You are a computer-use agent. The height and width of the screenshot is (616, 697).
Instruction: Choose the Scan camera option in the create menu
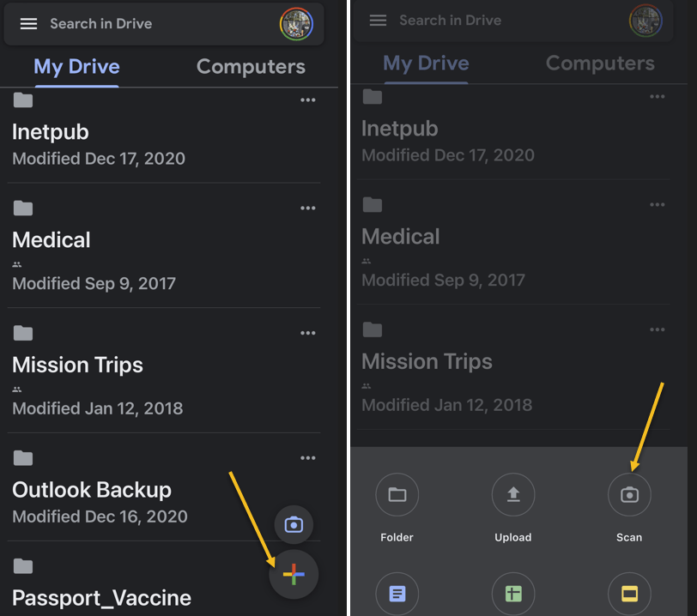click(629, 495)
